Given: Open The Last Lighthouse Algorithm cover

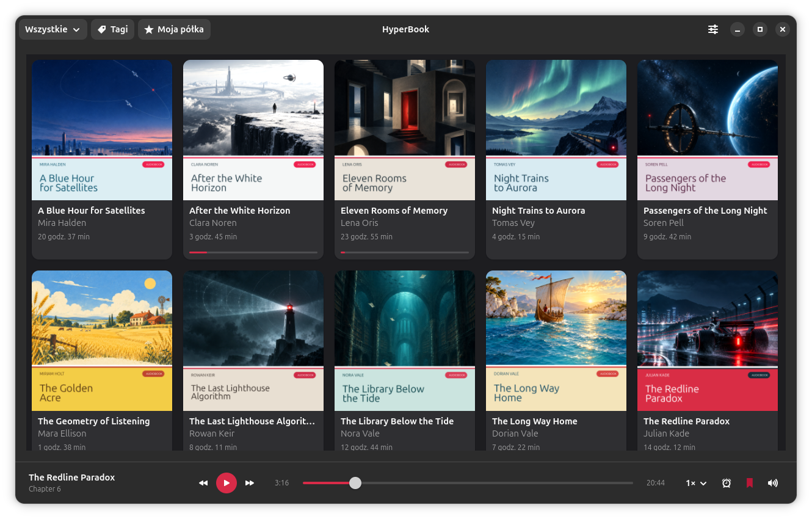Looking at the screenshot, I should pos(253,341).
